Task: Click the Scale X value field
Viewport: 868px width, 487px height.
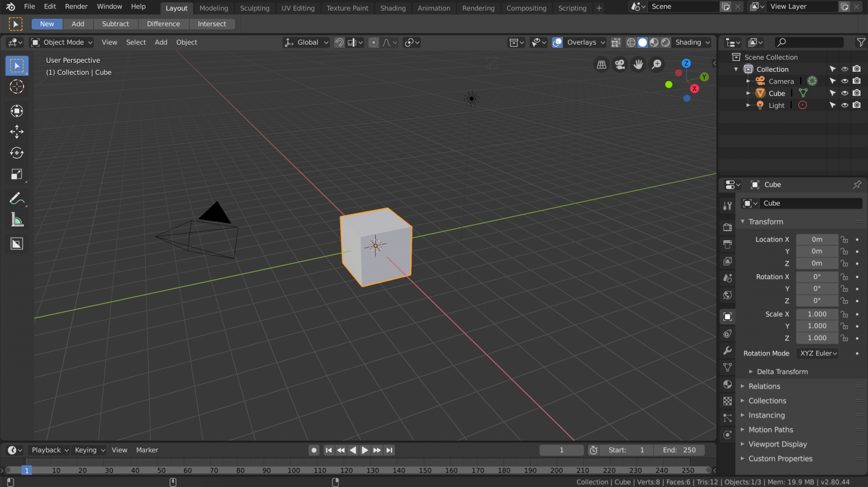Action: click(x=817, y=314)
